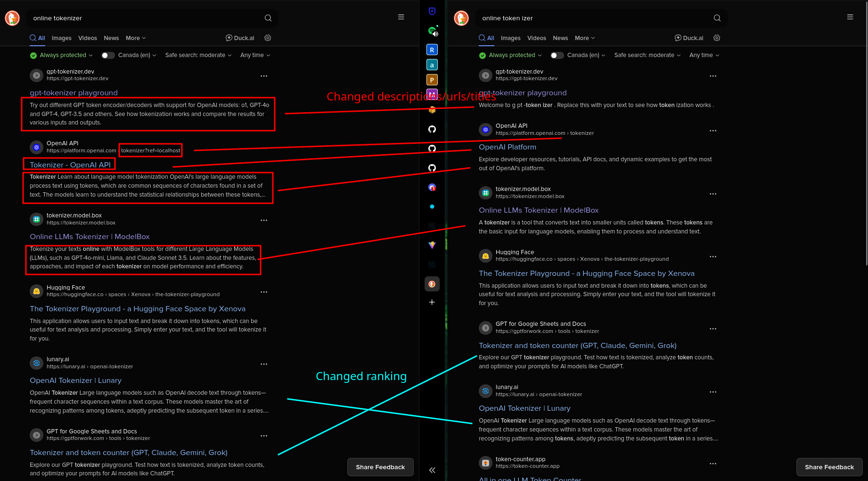Open more options for tokenizer.model.box right result
This screenshot has height=481, width=868.
713,194
